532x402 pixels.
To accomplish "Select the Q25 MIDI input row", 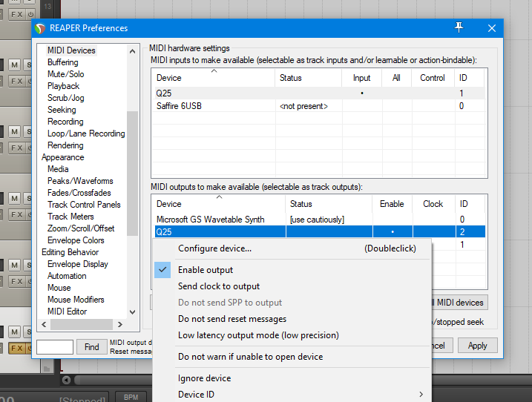I will 318,93.
